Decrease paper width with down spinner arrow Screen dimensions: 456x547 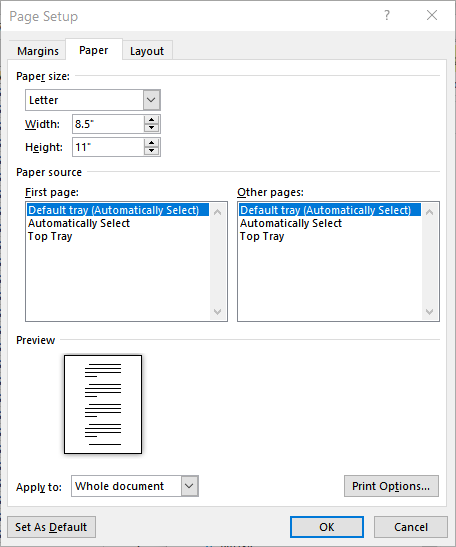pyautogui.click(x=151, y=128)
